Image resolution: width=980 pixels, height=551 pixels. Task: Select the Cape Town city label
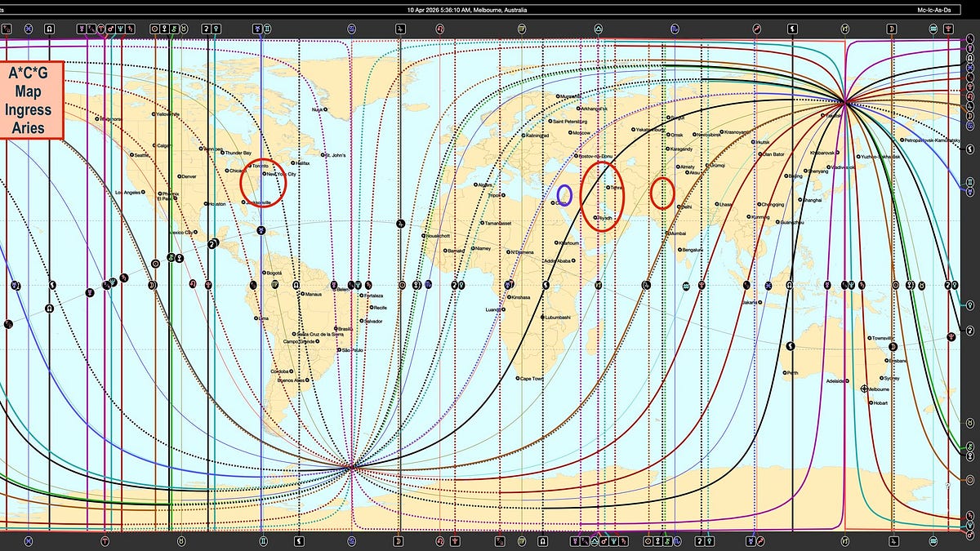[532, 379]
